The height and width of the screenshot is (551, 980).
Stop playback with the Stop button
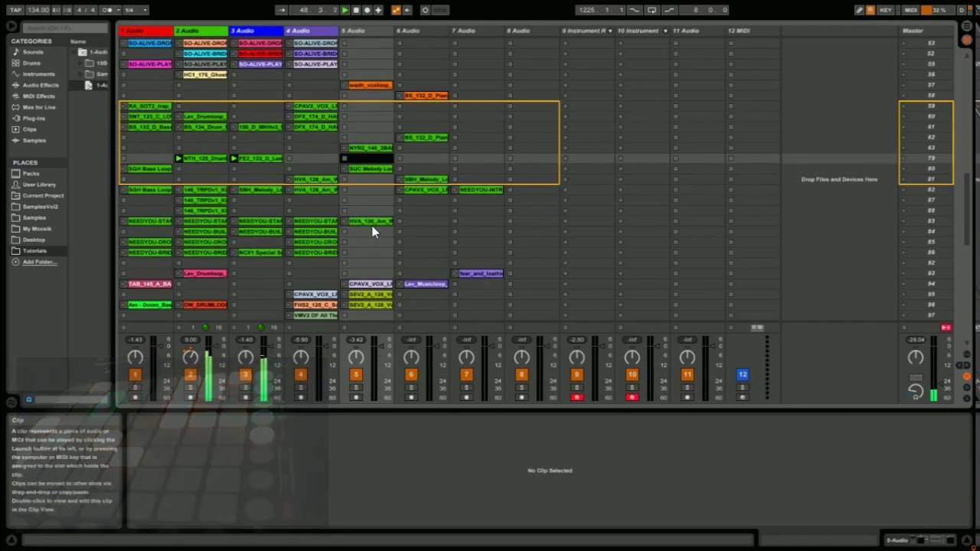click(356, 10)
